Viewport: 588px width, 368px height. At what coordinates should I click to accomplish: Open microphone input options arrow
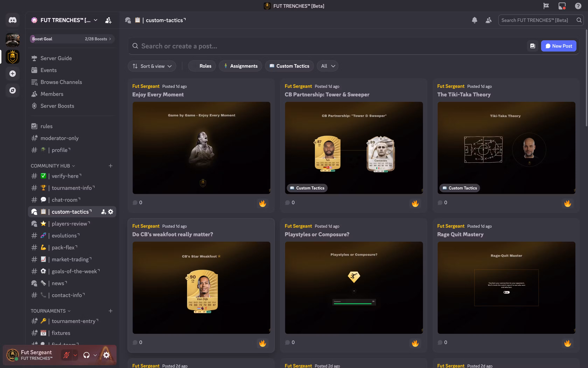pos(75,355)
